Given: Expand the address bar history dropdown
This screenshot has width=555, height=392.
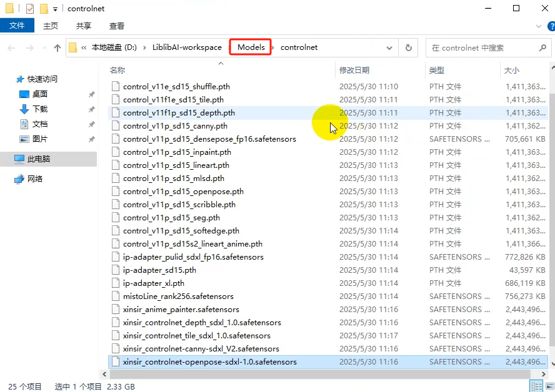Looking at the screenshot, I should click(389, 47).
